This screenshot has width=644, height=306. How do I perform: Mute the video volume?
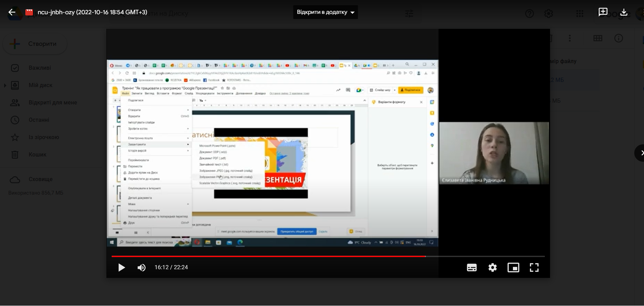(x=141, y=267)
